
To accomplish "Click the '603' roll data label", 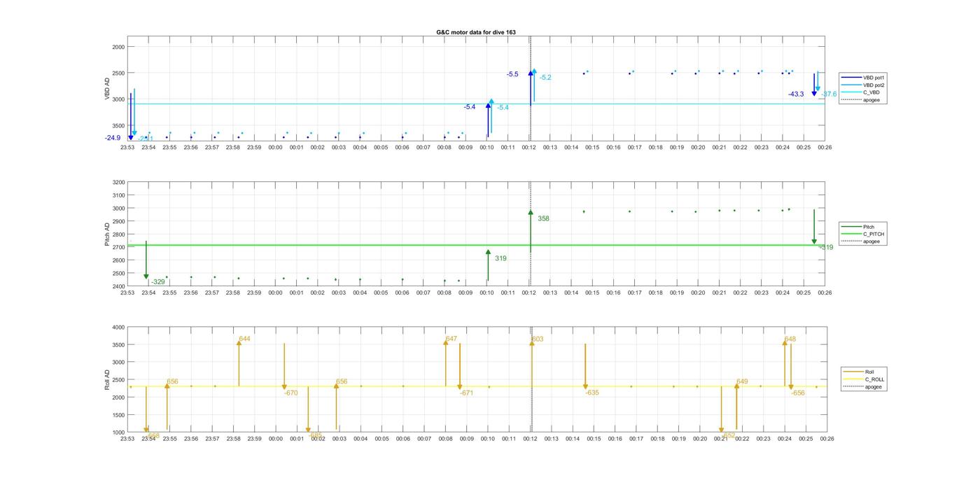I will (x=538, y=339).
